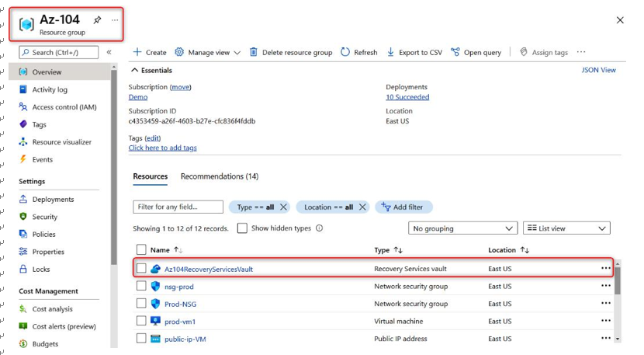The height and width of the screenshot is (355, 644).
Task: Open Resource visualizer
Action: click(62, 142)
